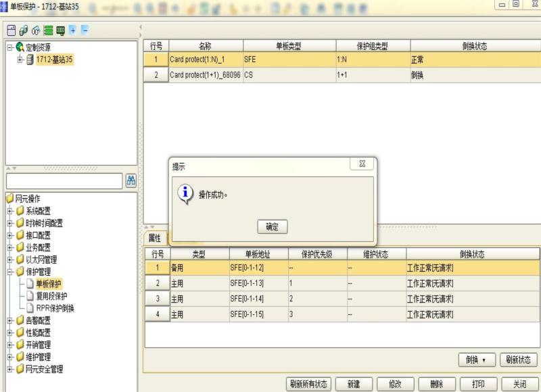541x392 pixels.
Task: Click the save toolbar icon
Action: 11,30
